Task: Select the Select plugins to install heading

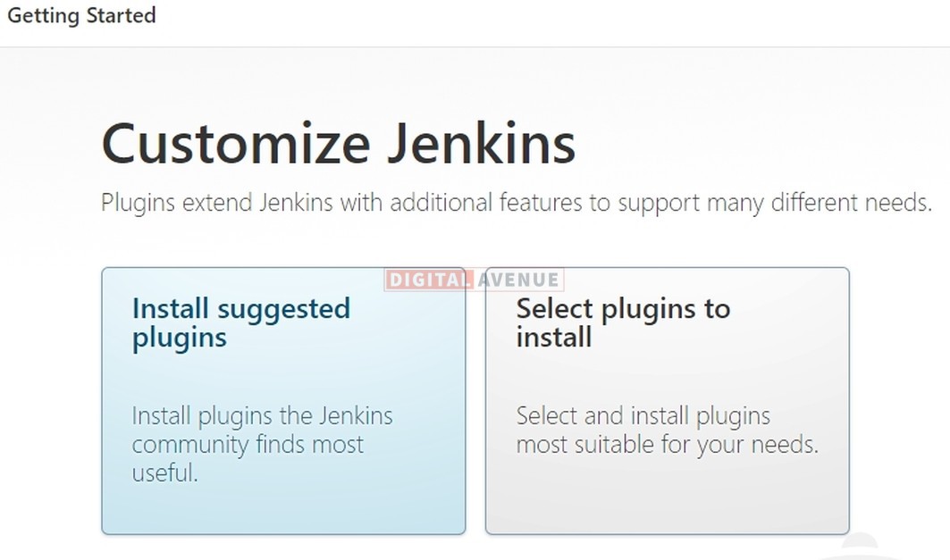Action: pos(623,322)
